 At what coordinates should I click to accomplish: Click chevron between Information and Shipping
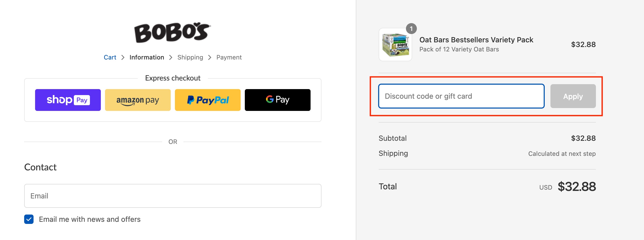[171, 57]
